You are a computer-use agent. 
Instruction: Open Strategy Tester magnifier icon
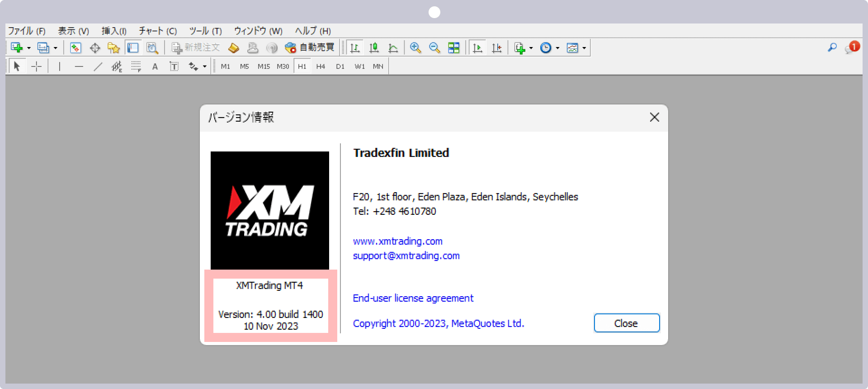(152, 47)
